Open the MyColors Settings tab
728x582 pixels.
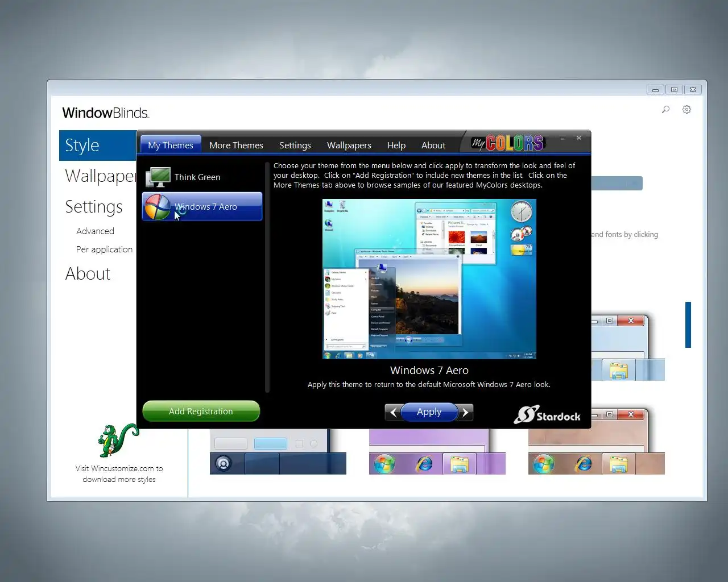295,145
